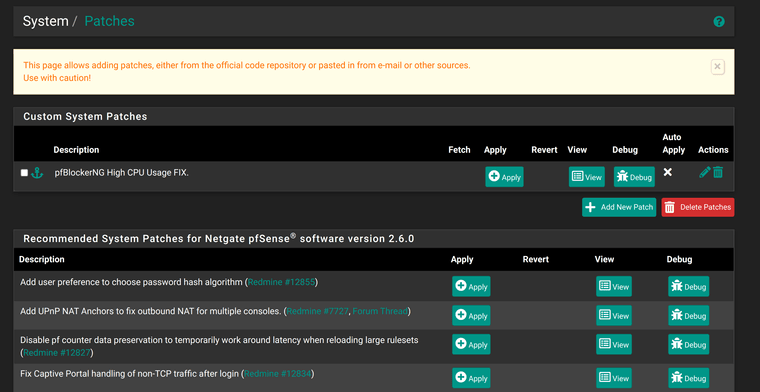The image size is (760, 392).
Task: Open the Forum Thread link
Action: [380, 311]
